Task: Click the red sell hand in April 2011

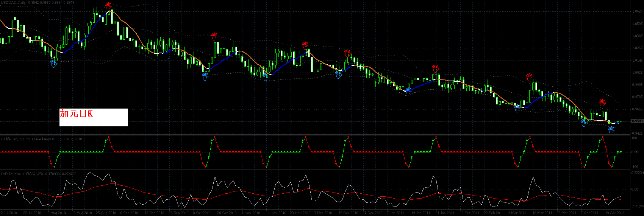Action: [602, 103]
